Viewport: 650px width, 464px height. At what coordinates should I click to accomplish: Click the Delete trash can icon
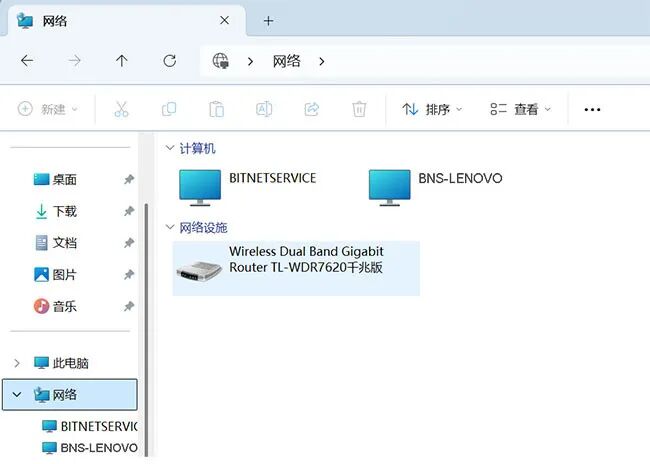pos(359,109)
